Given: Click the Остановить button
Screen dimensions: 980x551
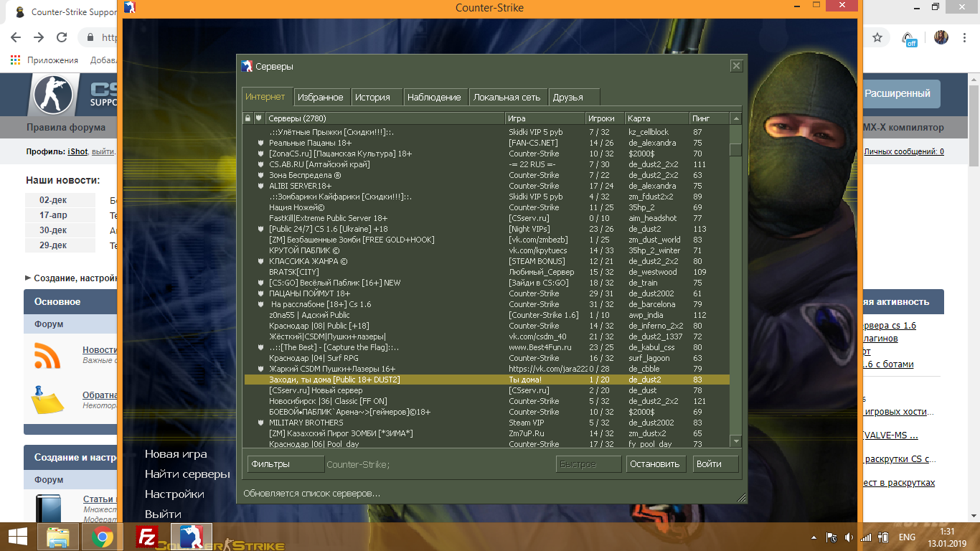Looking at the screenshot, I should [x=654, y=464].
